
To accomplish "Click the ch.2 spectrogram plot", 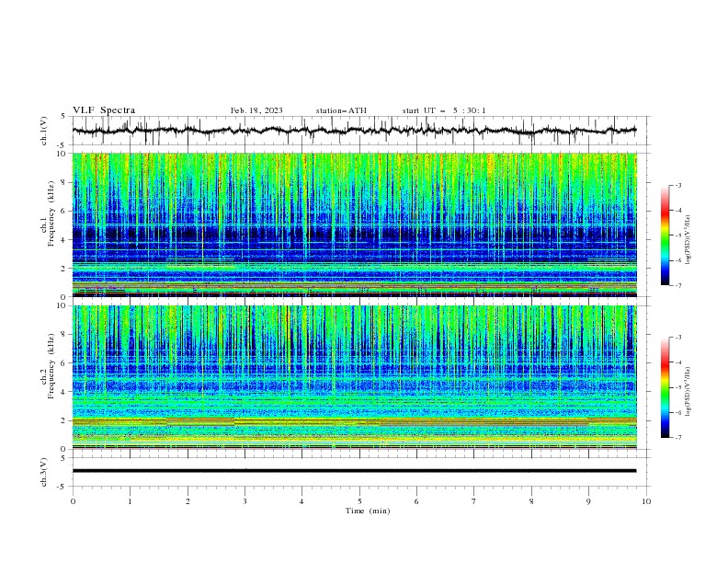I will (354, 377).
